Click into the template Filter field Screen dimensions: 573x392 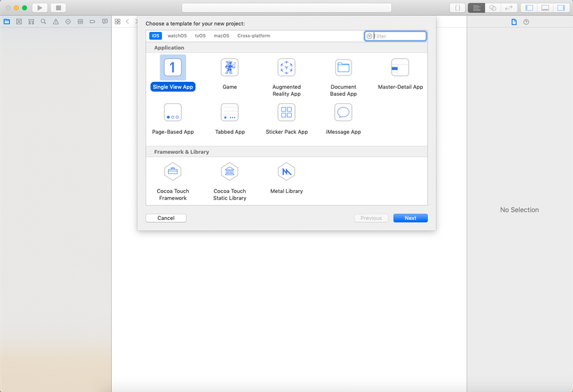click(395, 36)
